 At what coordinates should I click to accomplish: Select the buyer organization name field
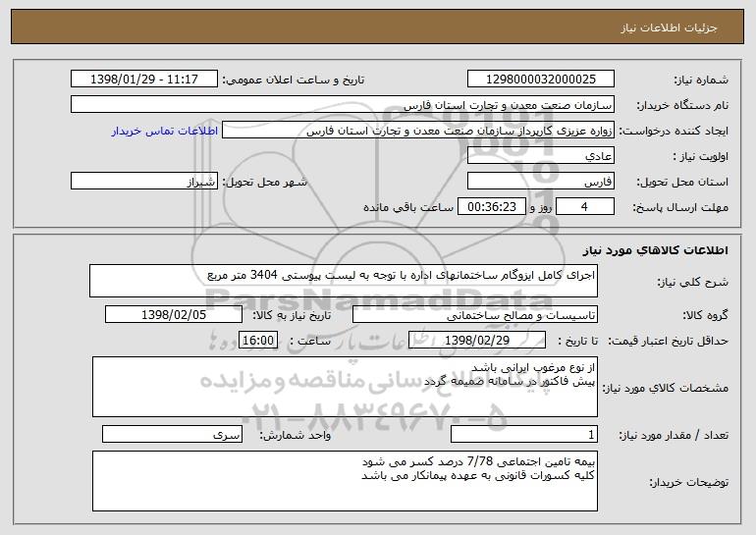pos(343,104)
